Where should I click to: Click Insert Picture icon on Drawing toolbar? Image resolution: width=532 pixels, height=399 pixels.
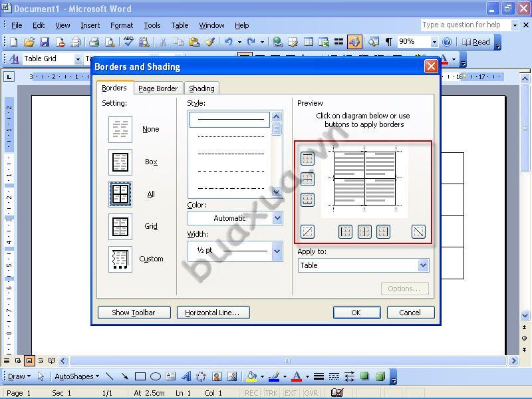[232, 376]
